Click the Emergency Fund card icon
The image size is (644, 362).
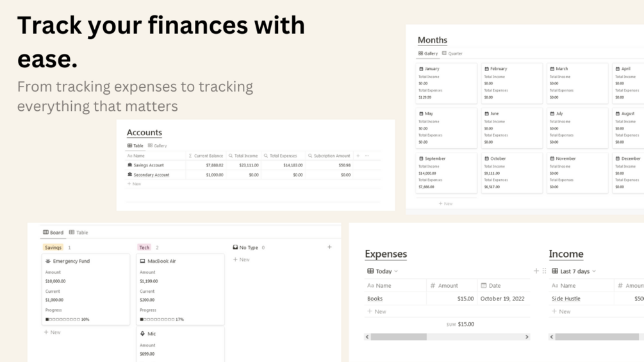[48, 261]
